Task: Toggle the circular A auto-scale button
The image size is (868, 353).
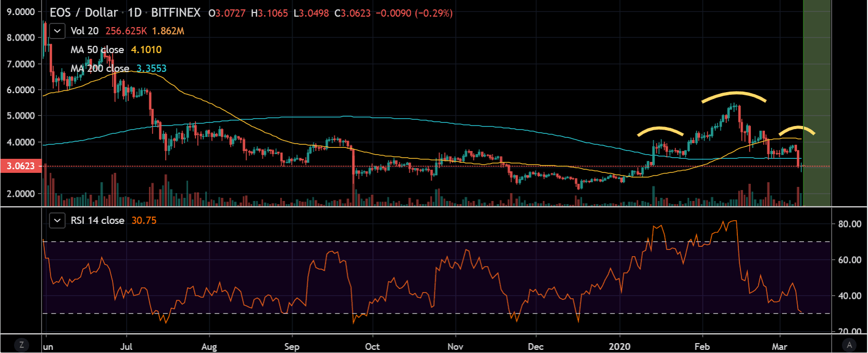Action: (x=849, y=344)
